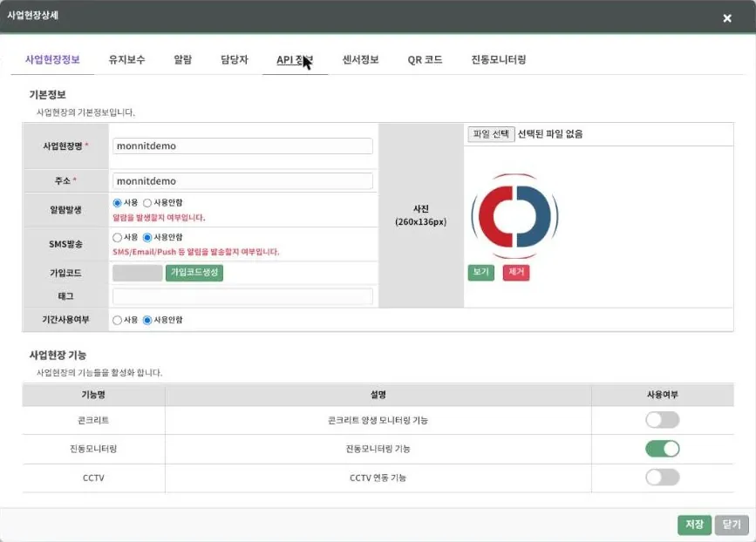Click the CCTV 연동 기능 description text
Viewport: 756px width, 542px height.
pos(378,478)
